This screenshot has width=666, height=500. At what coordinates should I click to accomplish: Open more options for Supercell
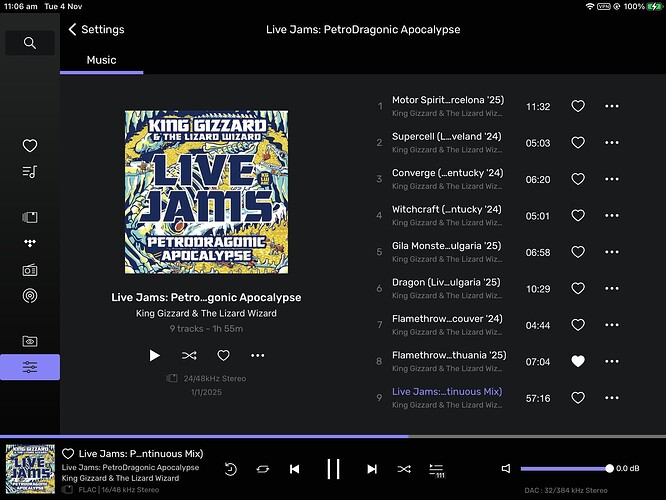click(x=612, y=143)
